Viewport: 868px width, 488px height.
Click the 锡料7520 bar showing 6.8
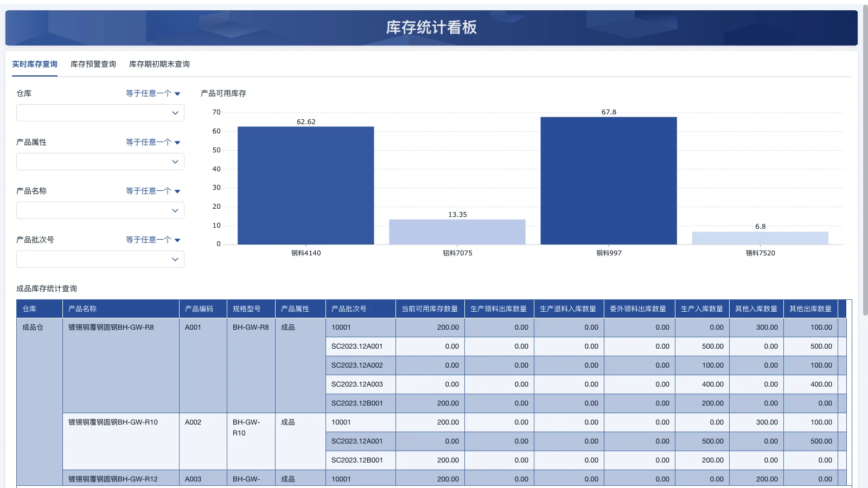coord(759,237)
